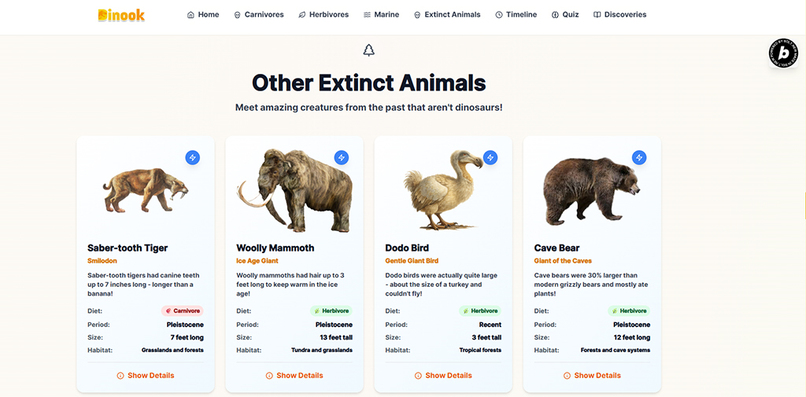
Task: Click the Dodo Bird title
Action: 407,248
